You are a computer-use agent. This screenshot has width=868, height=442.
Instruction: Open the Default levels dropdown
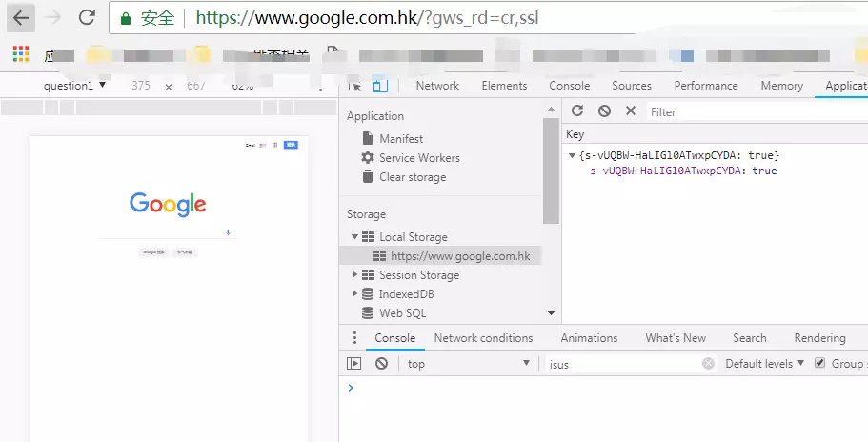pos(764,364)
